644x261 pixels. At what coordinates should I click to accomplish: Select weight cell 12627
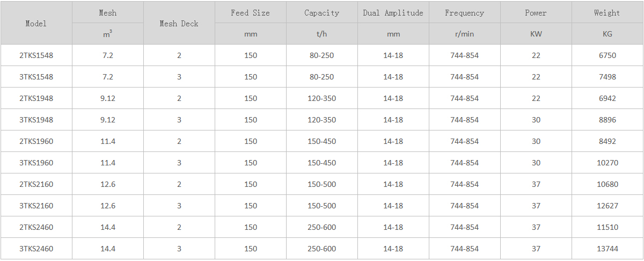607,206
